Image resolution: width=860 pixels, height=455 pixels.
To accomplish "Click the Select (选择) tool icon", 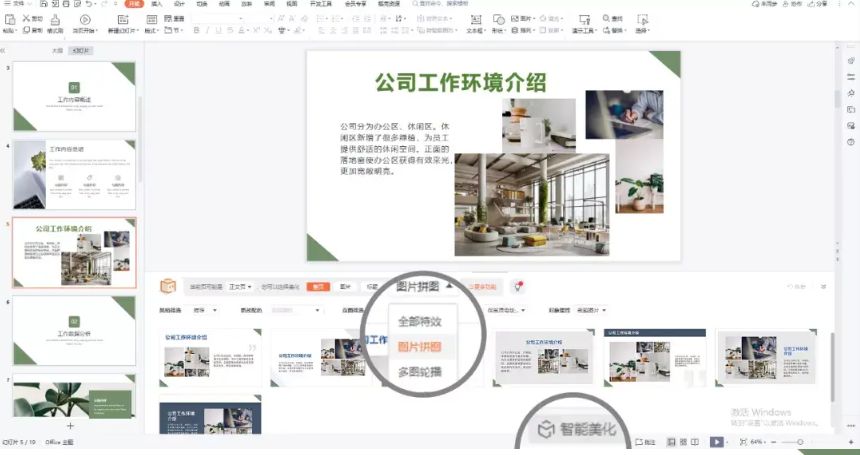I will click(642, 20).
